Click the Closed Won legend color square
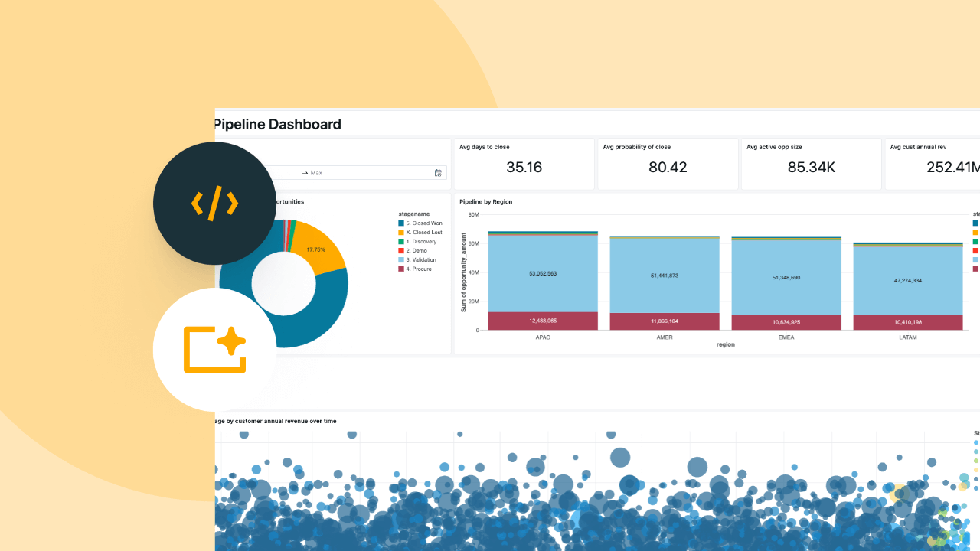Screen dimensions: 980x551 [400, 223]
